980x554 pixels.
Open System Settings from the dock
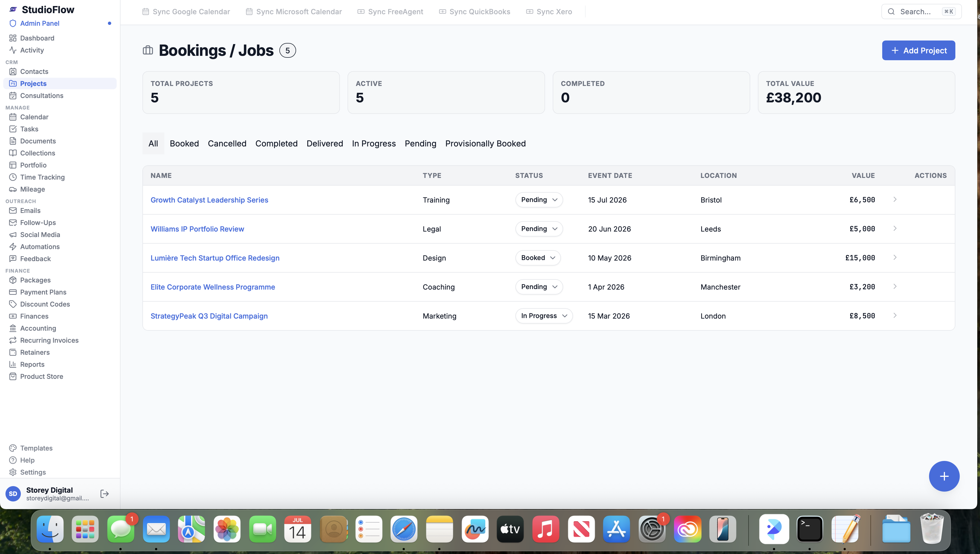click(652, 529)
